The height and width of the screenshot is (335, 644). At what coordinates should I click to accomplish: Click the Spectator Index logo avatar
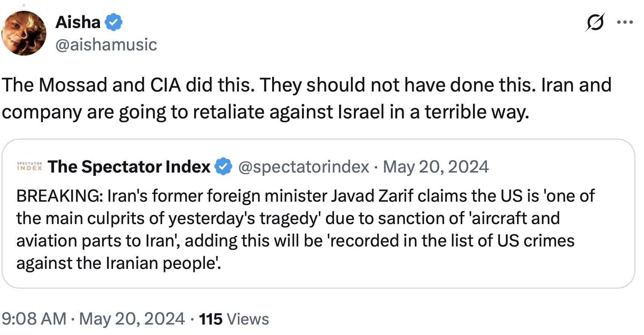pyautogui.click(x=30, y=167)
